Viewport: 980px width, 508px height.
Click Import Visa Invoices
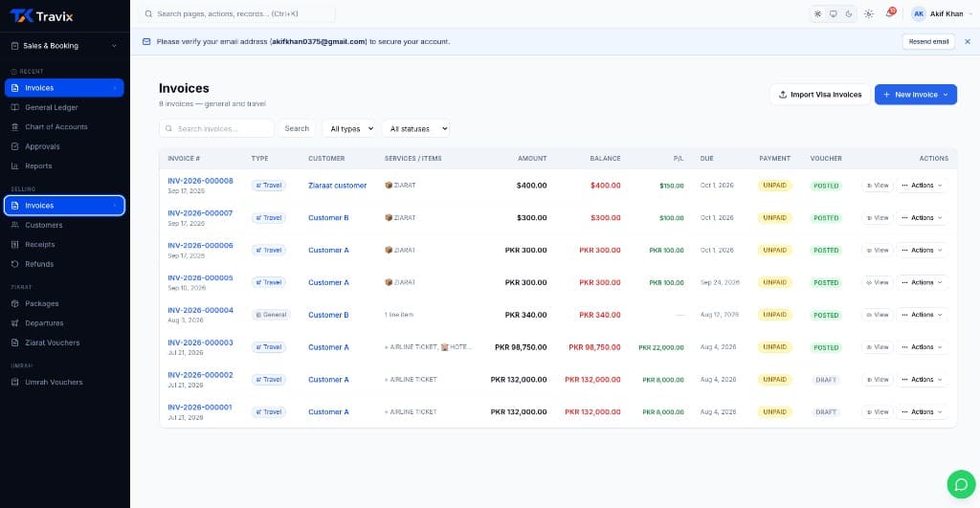[820, 95]
